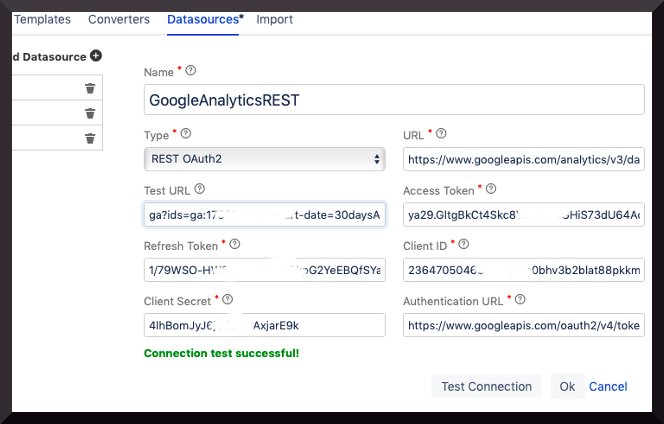664x424 pixels.
Task: Select the Datasources tab
Action: pos(204,19)
